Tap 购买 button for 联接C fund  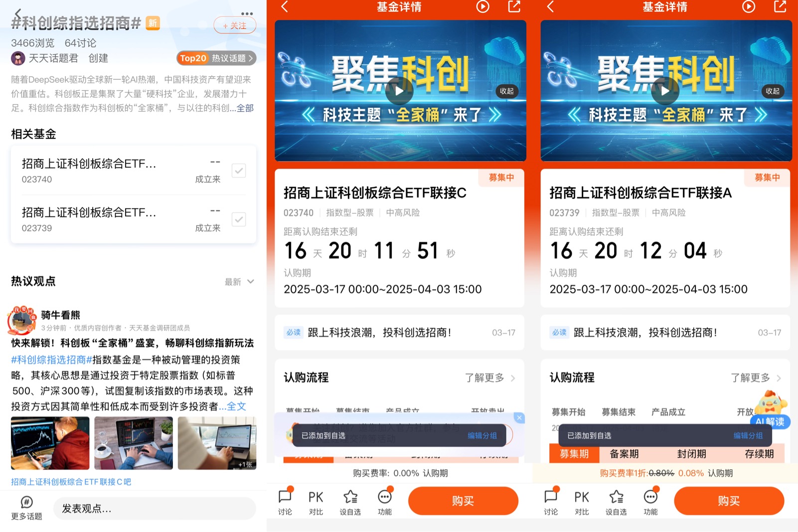click(463, 501)
